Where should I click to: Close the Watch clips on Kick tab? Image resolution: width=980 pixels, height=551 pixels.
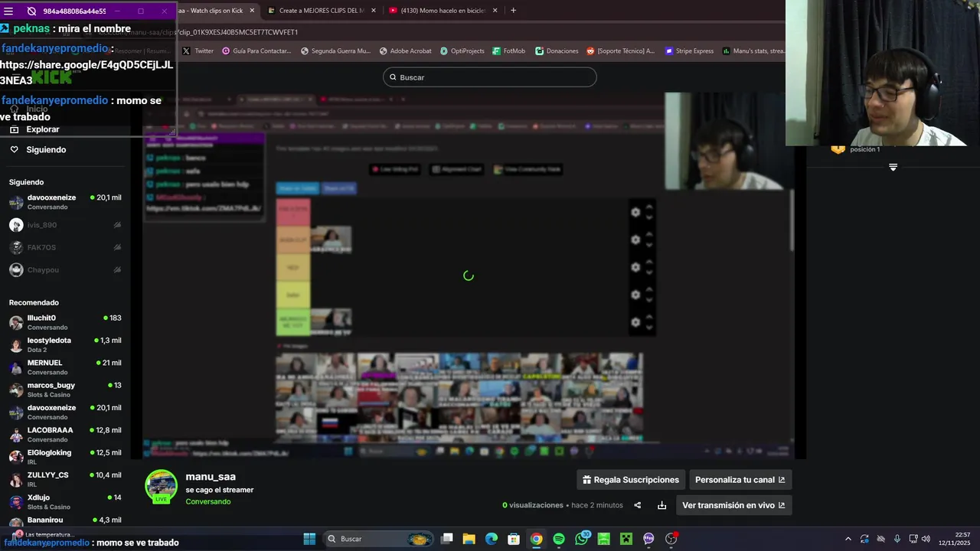click(x=252, y=11)
